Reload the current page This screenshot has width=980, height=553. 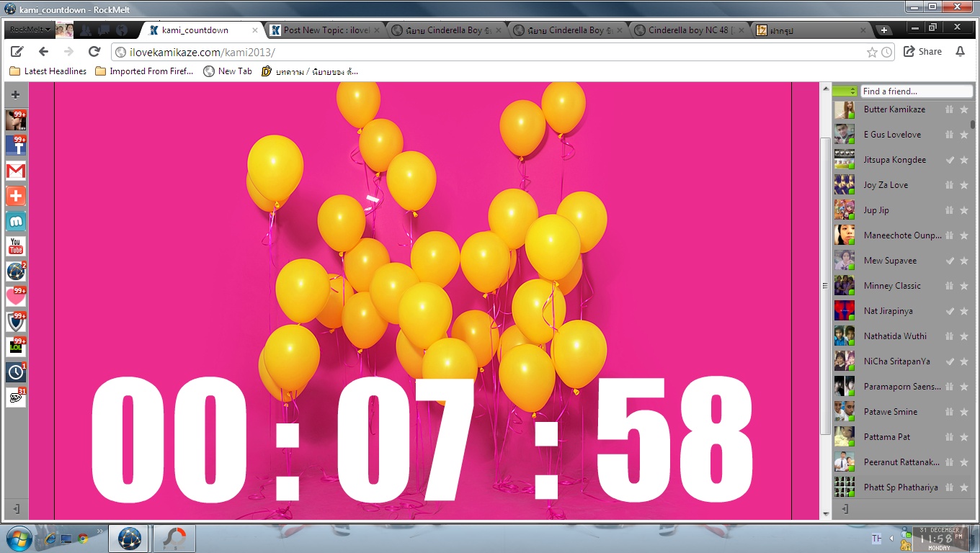point(94,52)
